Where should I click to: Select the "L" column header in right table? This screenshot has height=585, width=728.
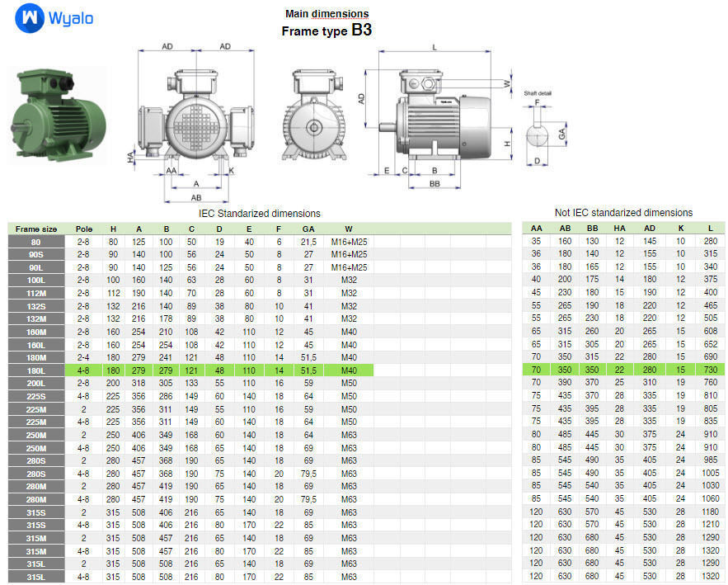pyautogui.click(x=711, y=229)
